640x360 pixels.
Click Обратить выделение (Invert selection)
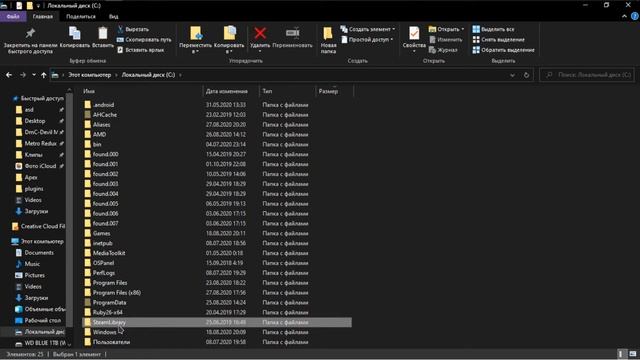coord(503,50)
